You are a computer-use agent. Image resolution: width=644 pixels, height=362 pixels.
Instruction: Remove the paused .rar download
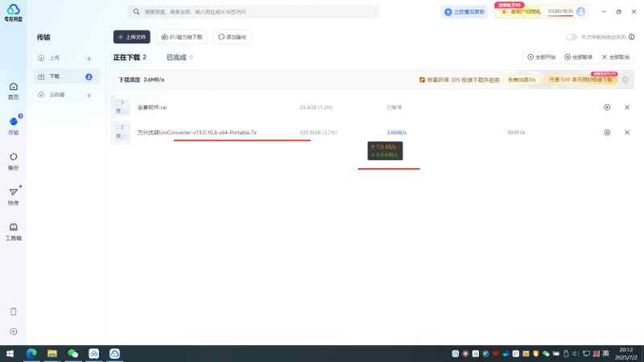tap(627, 107)
